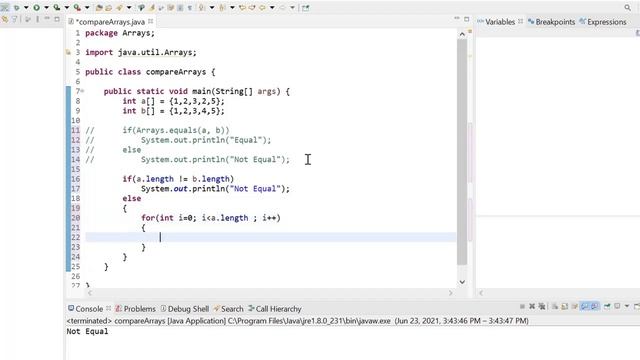Click the 'int a[] = {1,2,3,2,5};' line
This screenshot has height=360, width=640.
(x=173, y=101)
